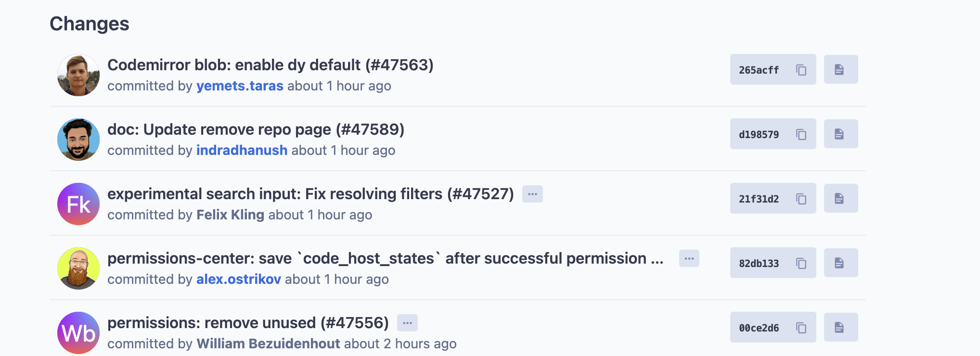Select the commit hash d198579 button
980x356 pixels.
759,134
